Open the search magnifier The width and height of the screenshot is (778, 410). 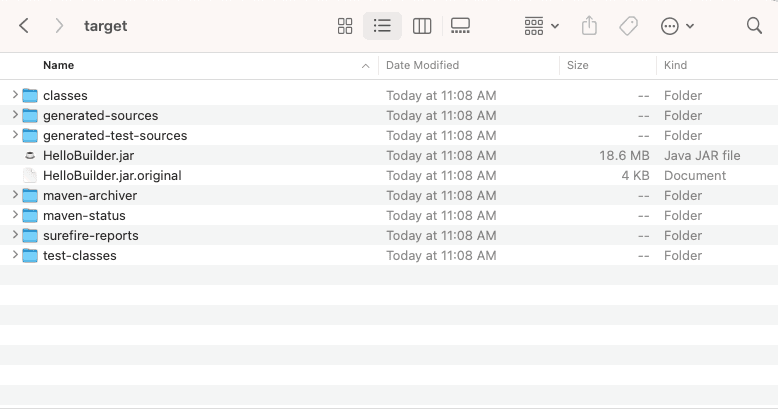754,26
